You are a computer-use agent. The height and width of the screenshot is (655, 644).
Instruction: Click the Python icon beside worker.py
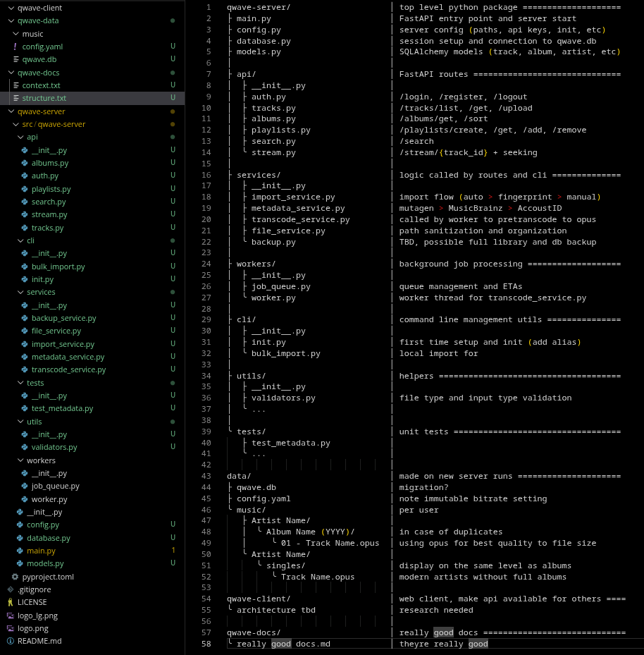point(25,499)
